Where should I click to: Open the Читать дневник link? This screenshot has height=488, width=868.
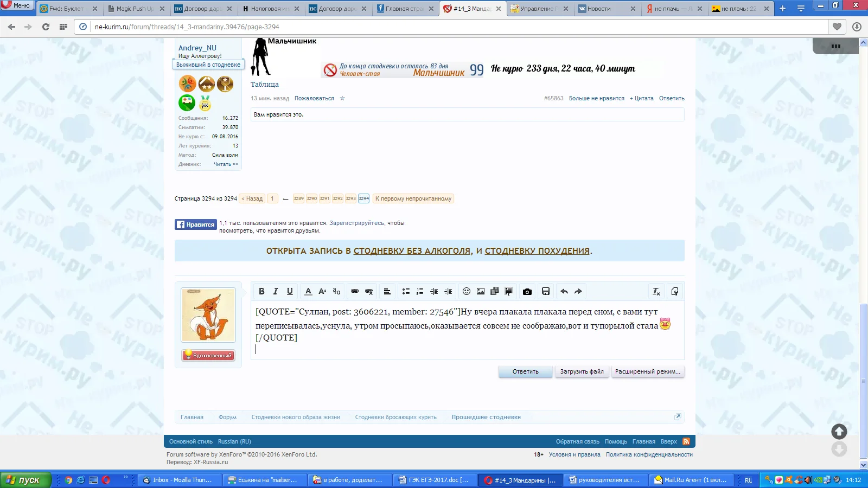tap(226, 164)
